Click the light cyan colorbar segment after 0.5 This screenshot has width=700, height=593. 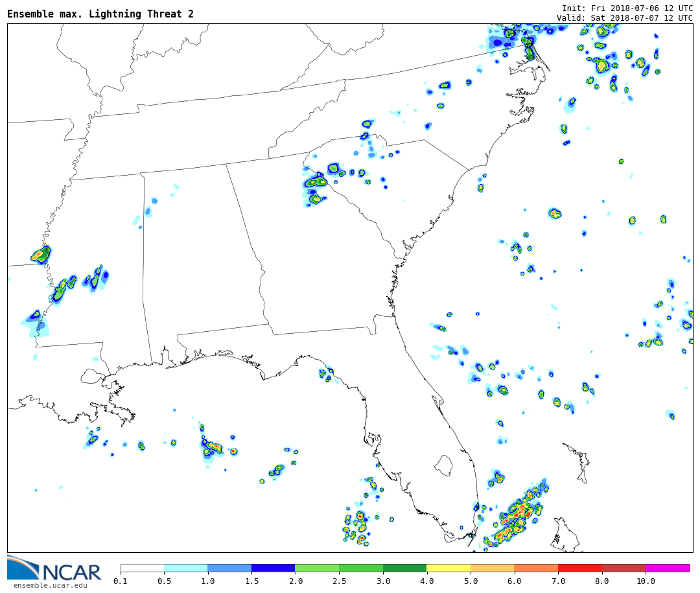point(186,568)
